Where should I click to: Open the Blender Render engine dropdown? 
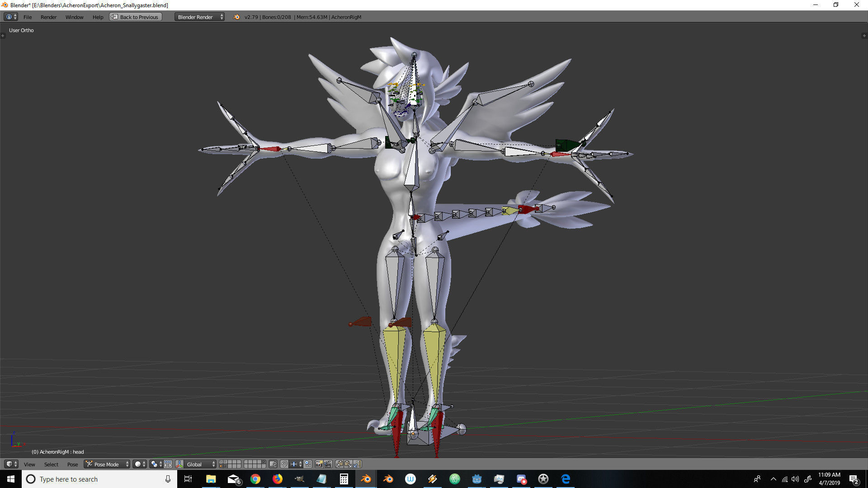199,17
